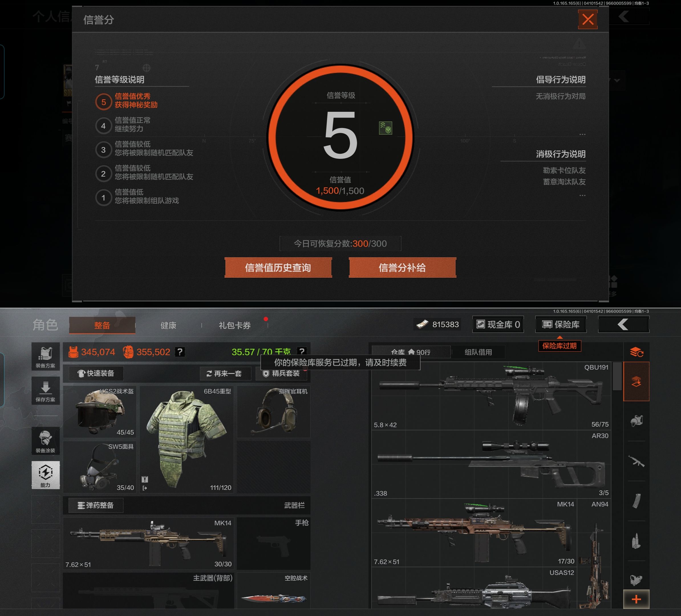Click the auto-sort stash icon

637,352
